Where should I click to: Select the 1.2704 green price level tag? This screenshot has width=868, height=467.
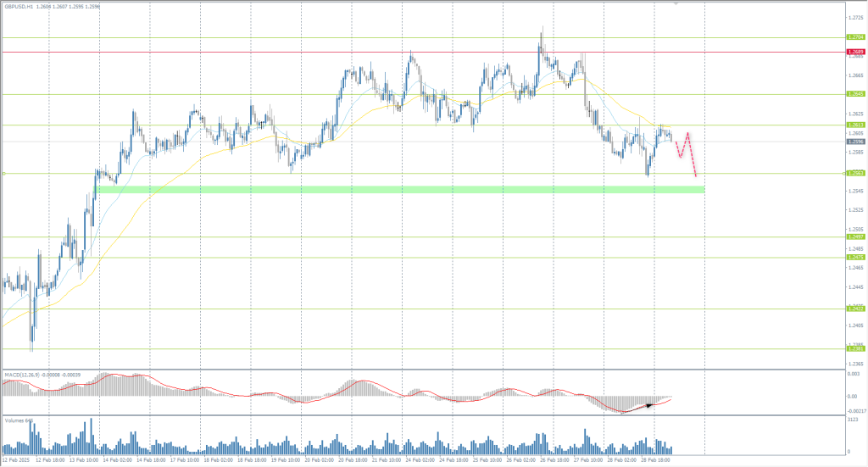click(854, 37)
